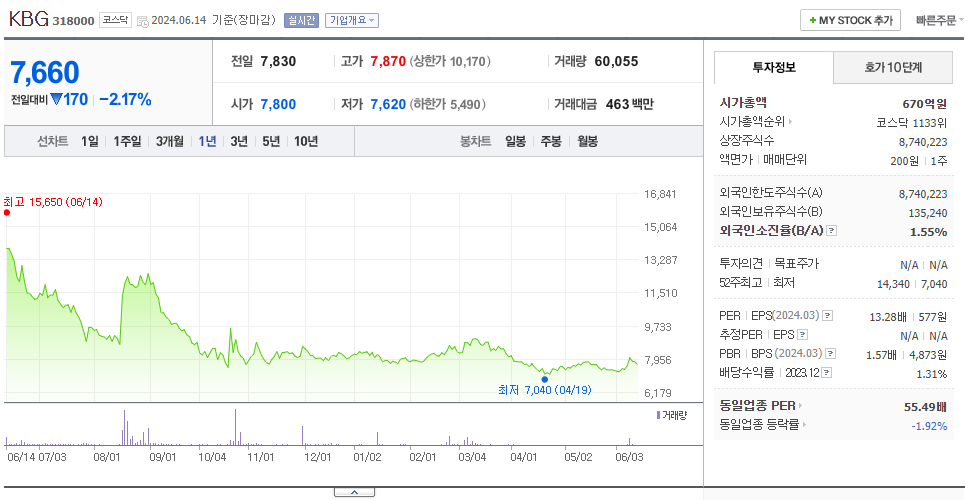Click 시가 value 7,800
The width and height of the screenshot is (968, 500).
pos(278,104)
